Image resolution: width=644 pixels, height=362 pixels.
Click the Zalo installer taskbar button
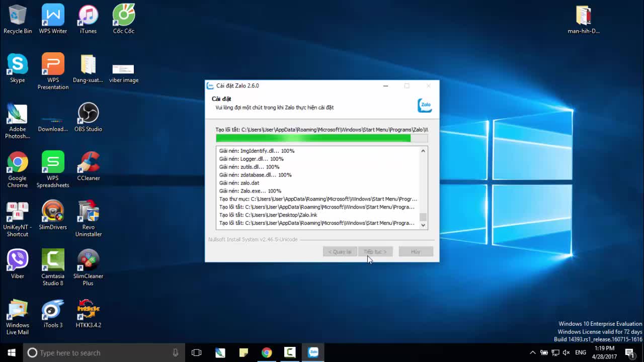(313, 352)
